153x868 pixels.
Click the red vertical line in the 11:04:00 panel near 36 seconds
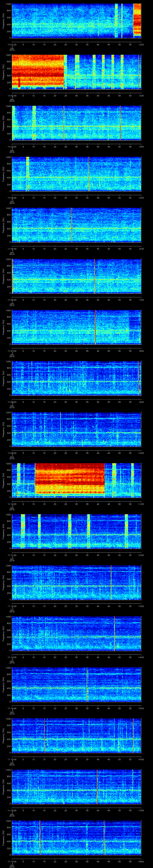tap(89, 174)
